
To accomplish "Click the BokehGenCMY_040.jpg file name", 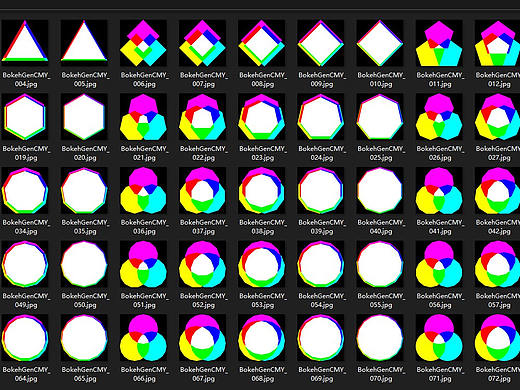I will tap(381, 227).
